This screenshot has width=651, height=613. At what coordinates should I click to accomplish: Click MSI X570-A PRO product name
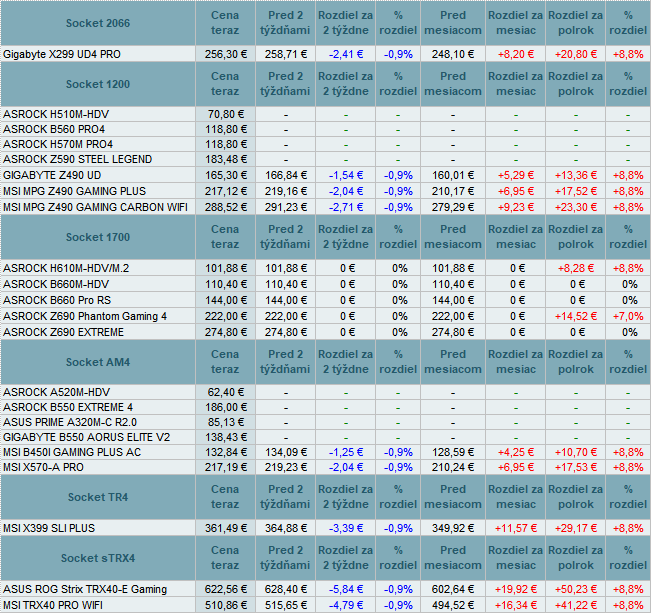point(43,468)
